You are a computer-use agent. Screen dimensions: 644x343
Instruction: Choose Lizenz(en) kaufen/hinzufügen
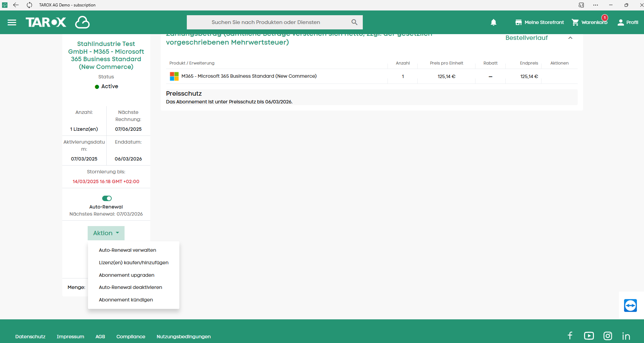(x=134, y=263)
